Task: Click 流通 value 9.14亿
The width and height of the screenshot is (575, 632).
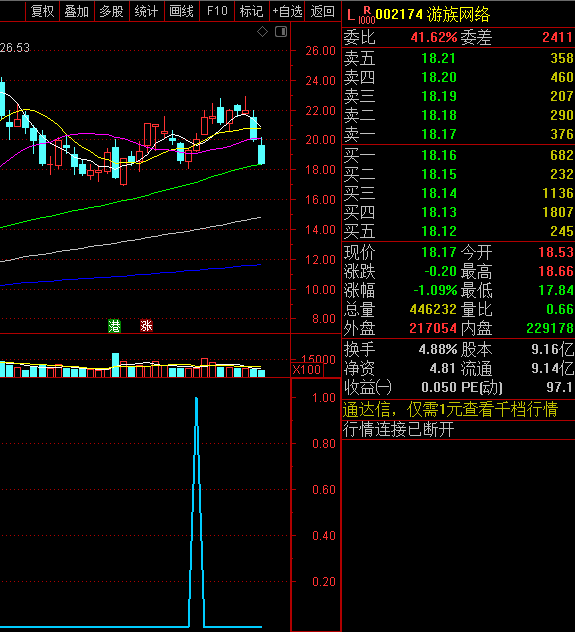Action: (x=552, y=368)
